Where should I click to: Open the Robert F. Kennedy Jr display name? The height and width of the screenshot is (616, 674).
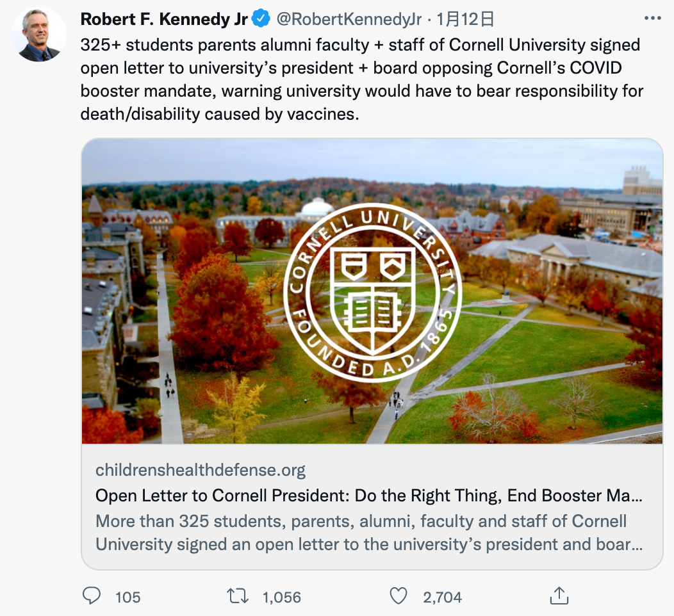[164, 20]
